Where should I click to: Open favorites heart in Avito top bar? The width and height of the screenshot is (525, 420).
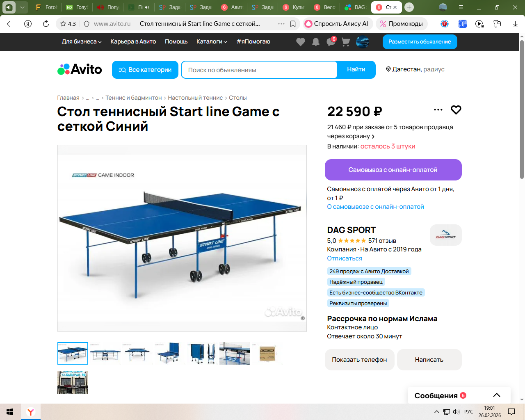point(301,42)
